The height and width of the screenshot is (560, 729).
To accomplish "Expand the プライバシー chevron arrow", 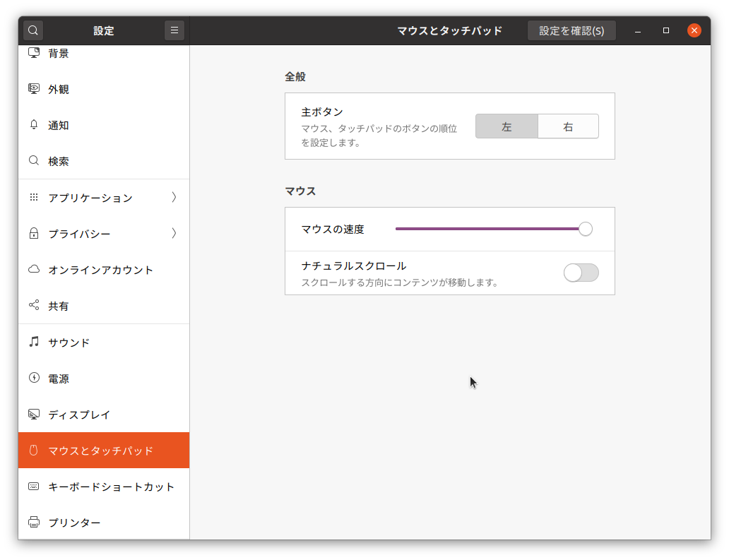I will [x=174, y=233].
